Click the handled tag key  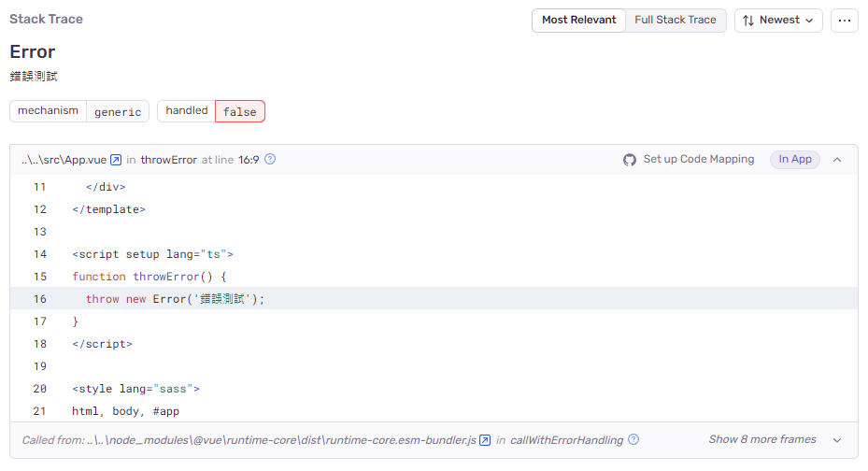pos(186,111)
